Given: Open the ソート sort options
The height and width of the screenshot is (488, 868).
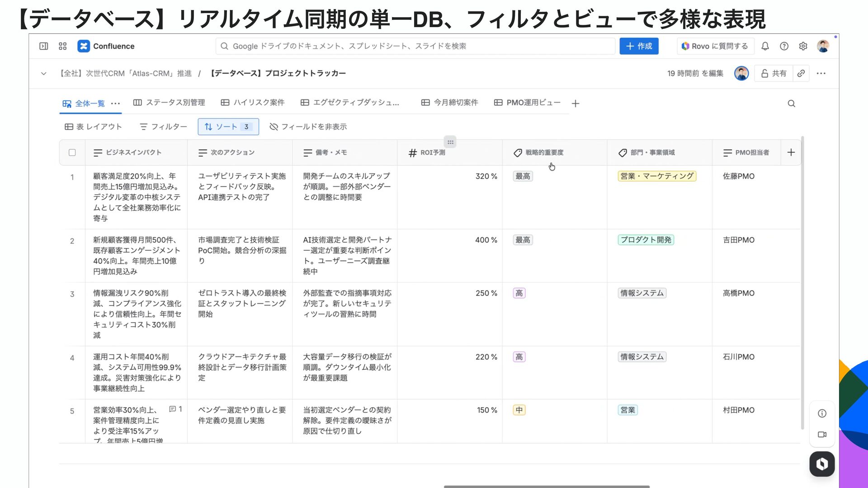Looking at the screenshot, I should tap(228, 127).
